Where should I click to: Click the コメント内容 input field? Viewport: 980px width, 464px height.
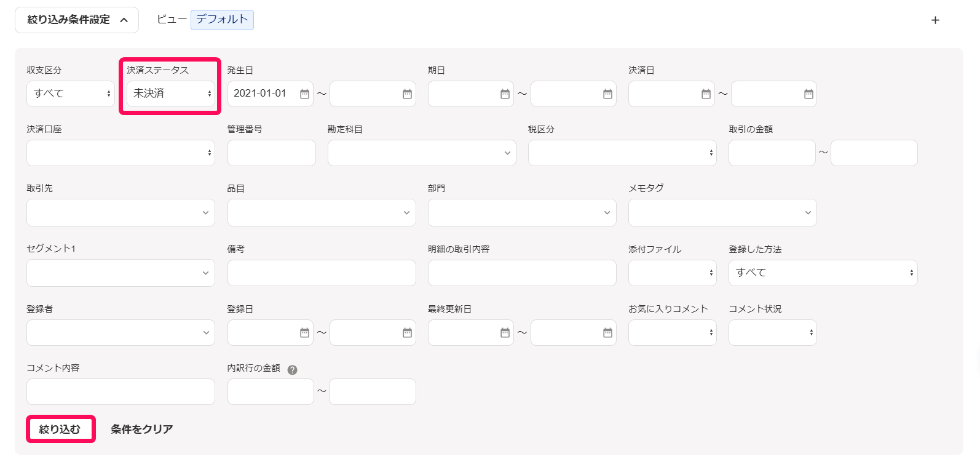[121, 391]
